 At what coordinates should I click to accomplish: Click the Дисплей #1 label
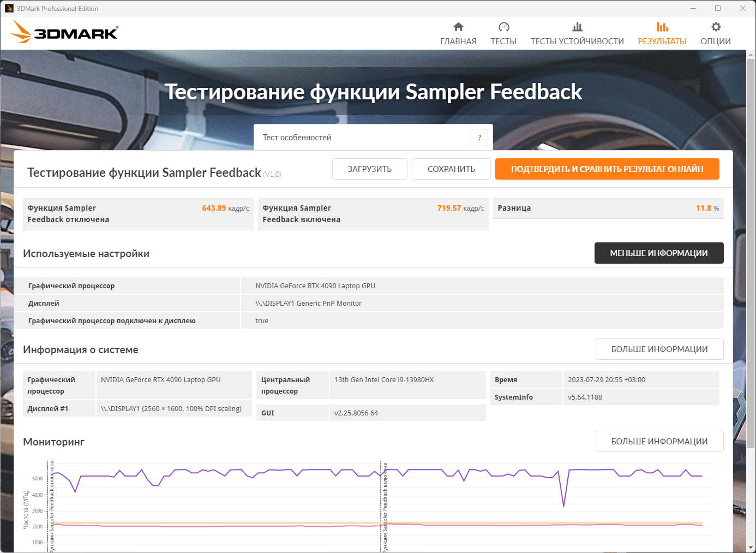(48, 409)
